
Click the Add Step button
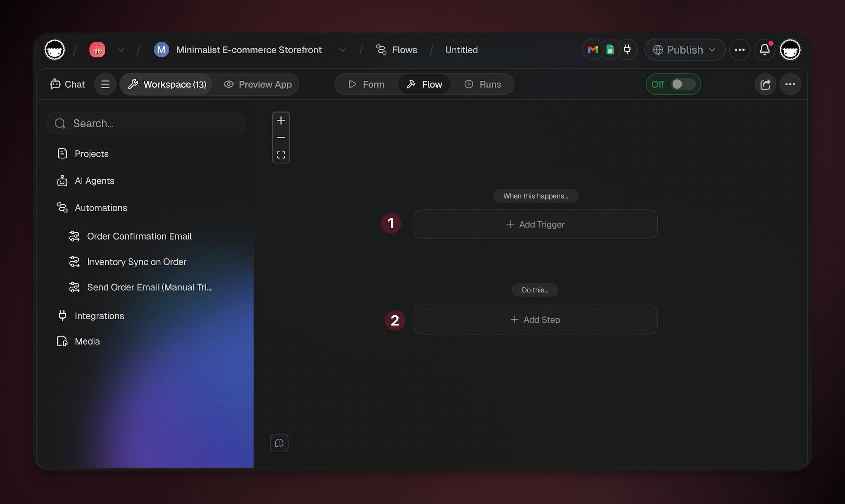(x=535, y=320)
